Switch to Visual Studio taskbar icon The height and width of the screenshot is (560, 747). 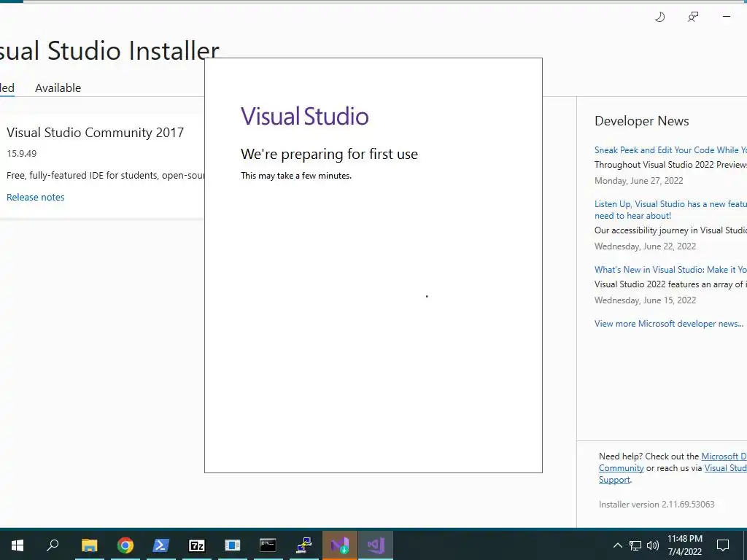pos(376,545)
